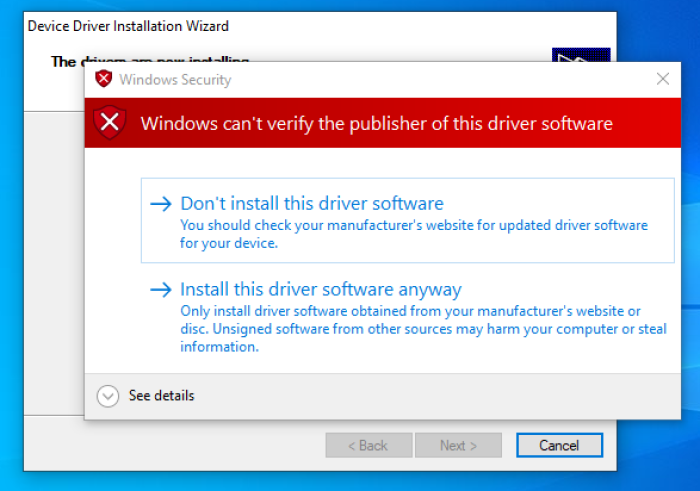Click the red warning banner text
Viewport: 700px width, 491px height.
(376, 124)
